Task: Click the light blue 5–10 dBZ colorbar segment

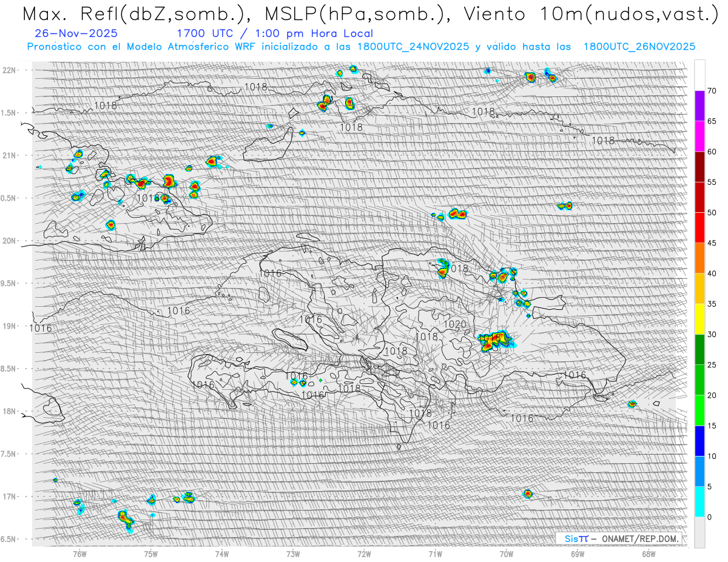Action: [699, 471]
